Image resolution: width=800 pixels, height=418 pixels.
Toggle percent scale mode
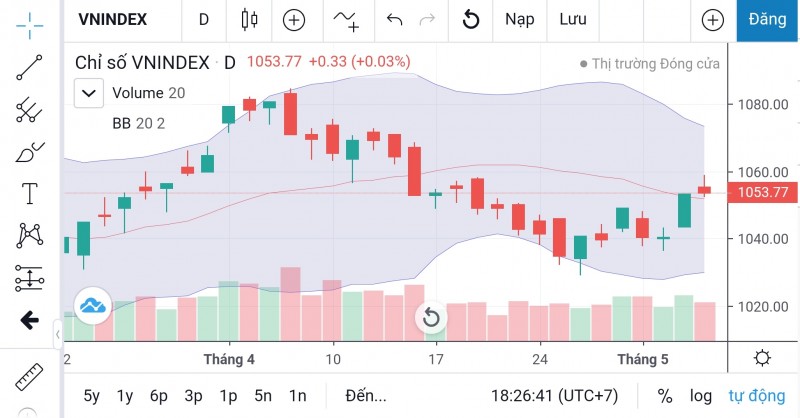point(665,395)
